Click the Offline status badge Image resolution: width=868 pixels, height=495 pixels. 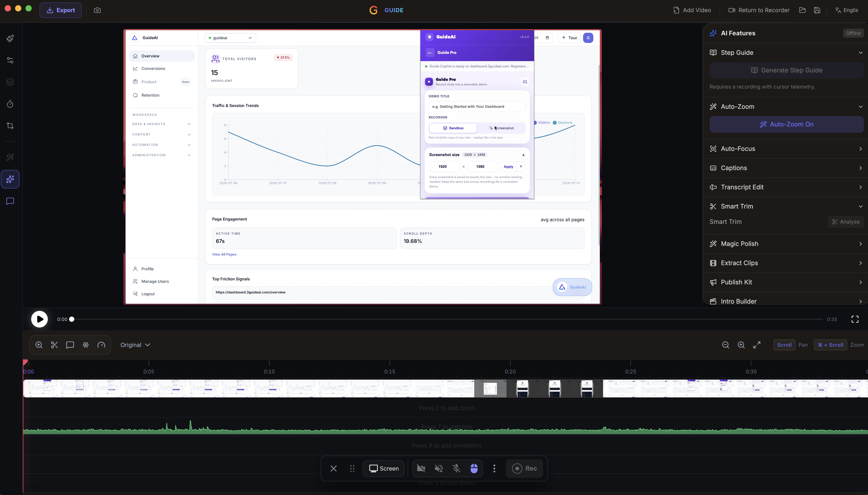pos(853,33)
